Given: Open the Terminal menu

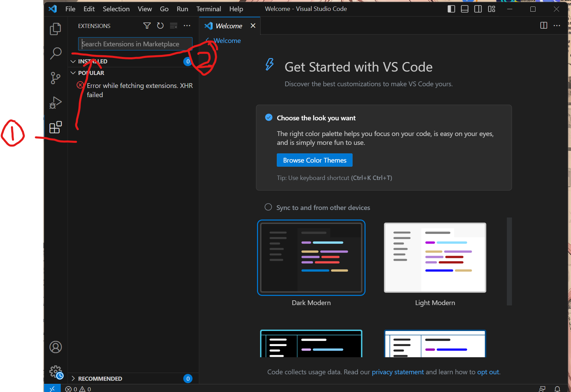Looking at the screenshot, I should (209, 9).
